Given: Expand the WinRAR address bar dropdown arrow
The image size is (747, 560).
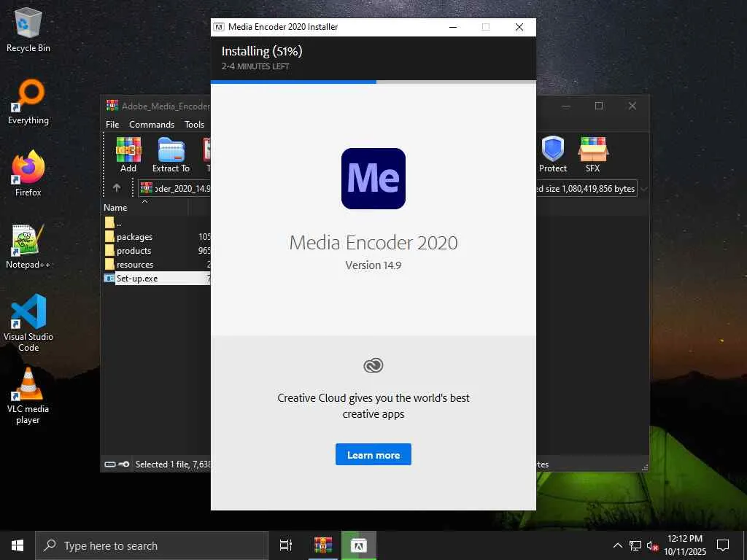Looking at the screenshot, I should pos(643,189).
